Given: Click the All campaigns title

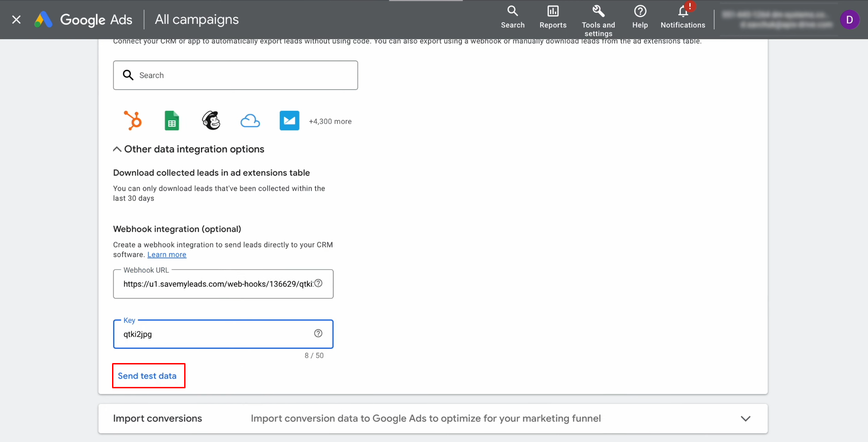Looking at the screenshot, I should click(197, 19).
